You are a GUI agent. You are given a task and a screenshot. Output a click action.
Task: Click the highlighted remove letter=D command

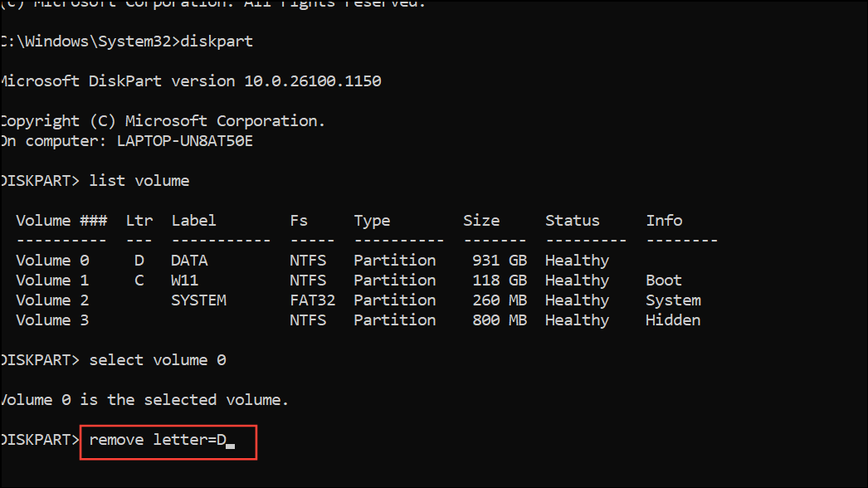pos(158,440)
